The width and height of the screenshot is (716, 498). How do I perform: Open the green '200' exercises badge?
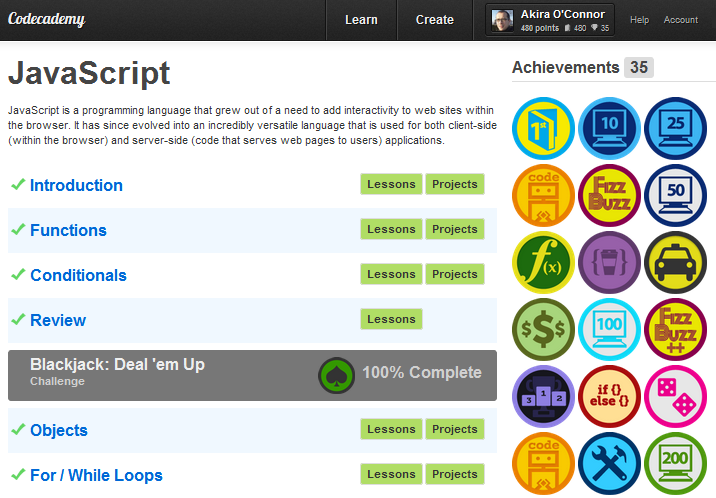click(675, 463)
